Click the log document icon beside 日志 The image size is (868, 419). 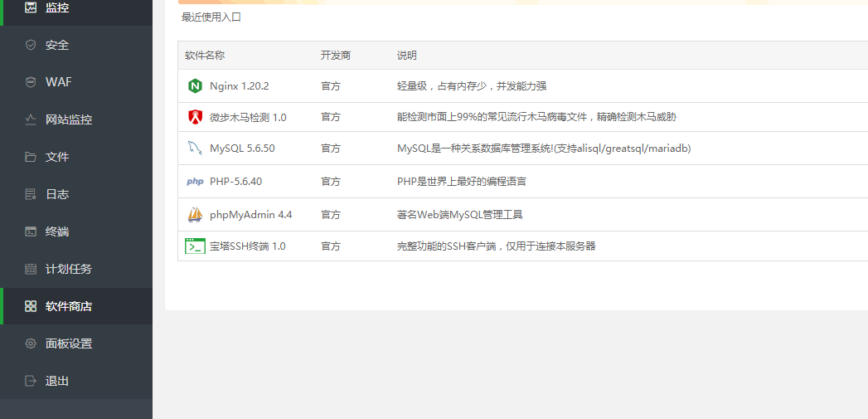point(31,194)
